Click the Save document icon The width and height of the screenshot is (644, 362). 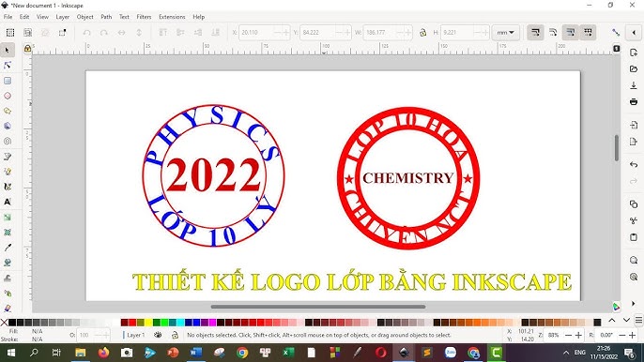(634, 85)
